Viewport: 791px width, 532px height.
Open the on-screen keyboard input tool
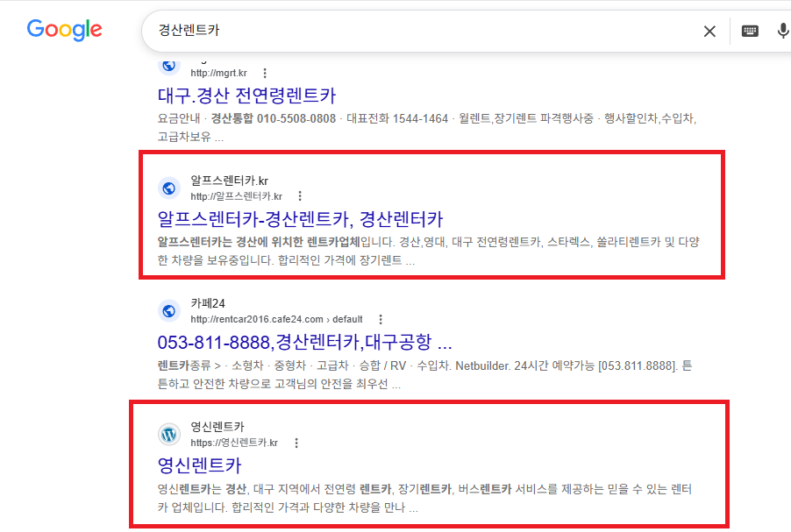coord(750,32)
